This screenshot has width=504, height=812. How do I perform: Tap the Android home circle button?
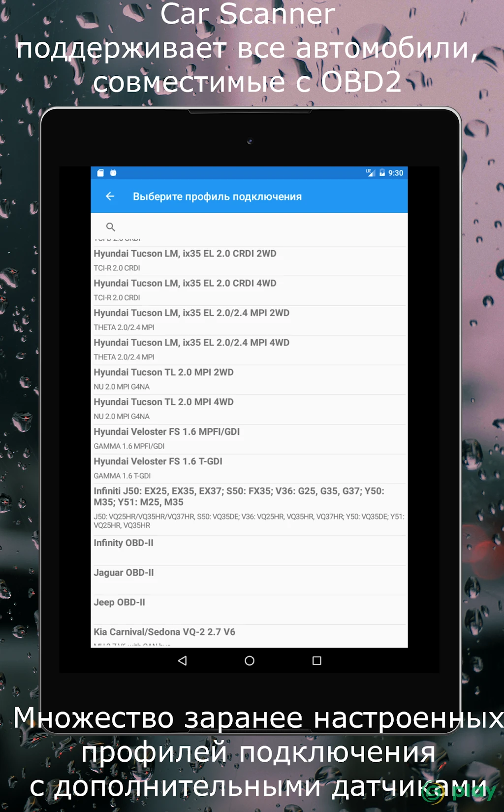pyautogui.click(x=250, y=661)
